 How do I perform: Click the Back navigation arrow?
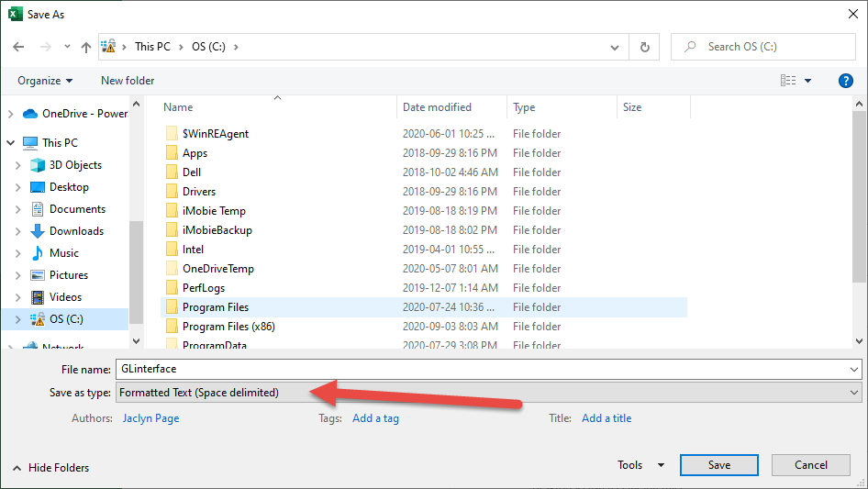19,47
